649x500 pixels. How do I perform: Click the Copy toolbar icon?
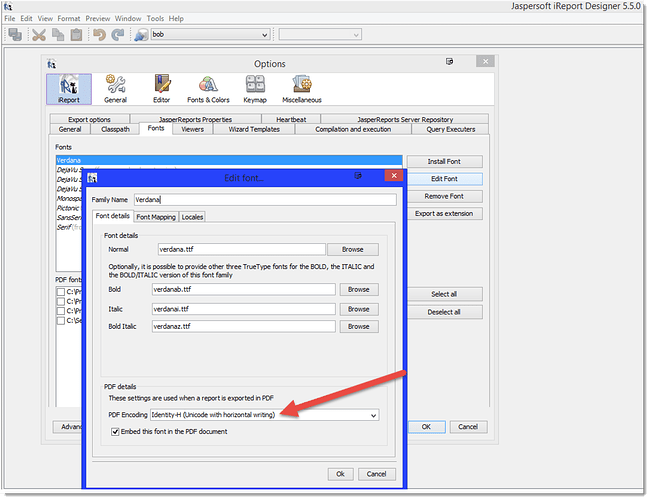click(58, 35)
